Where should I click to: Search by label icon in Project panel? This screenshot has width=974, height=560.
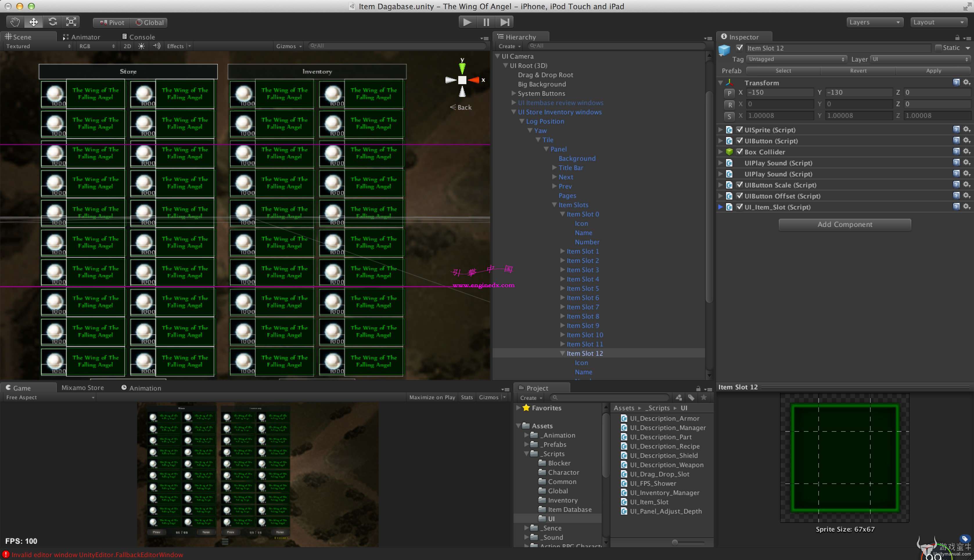[x=691, y=397]
